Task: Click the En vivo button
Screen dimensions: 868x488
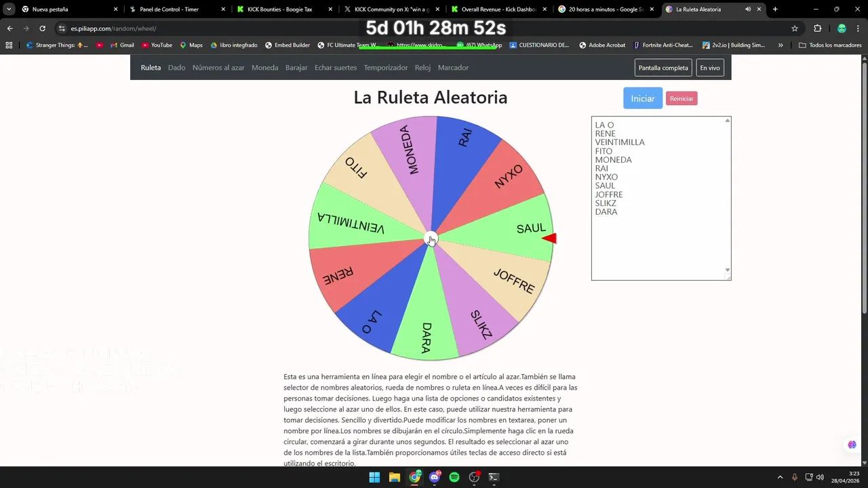Action: click(x=710, y=68)
